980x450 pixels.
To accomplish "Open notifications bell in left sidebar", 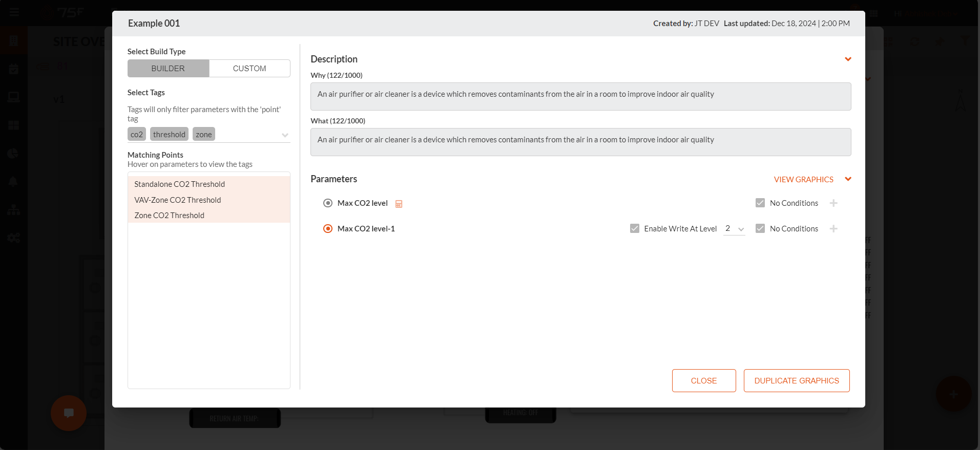I will (x=13, y=182).
